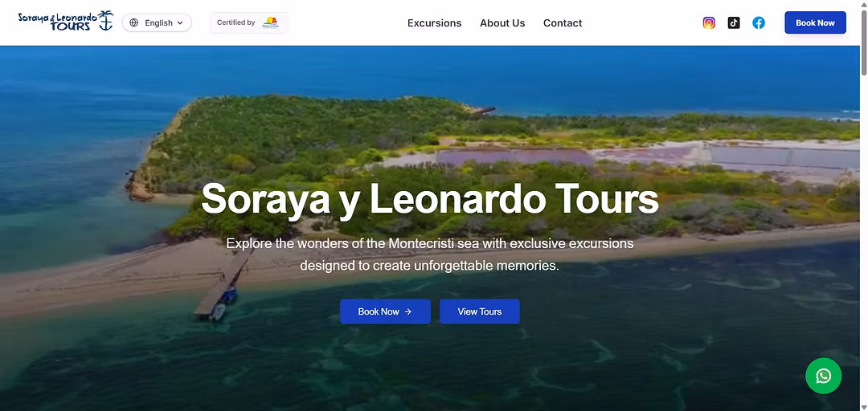Viewport: 868px width, 411px height.
Task: Open the About Us page
Action: tap(502, 22)
